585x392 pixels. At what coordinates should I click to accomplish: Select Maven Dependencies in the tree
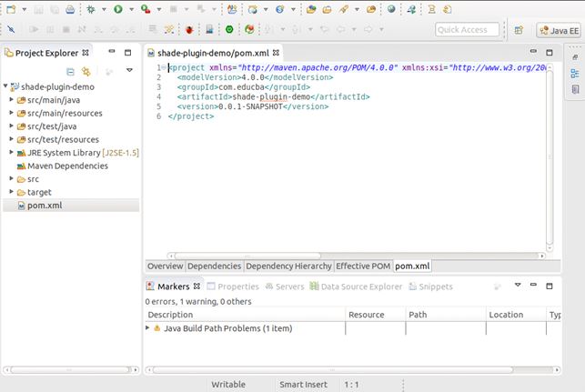click(x=63, y=166)
